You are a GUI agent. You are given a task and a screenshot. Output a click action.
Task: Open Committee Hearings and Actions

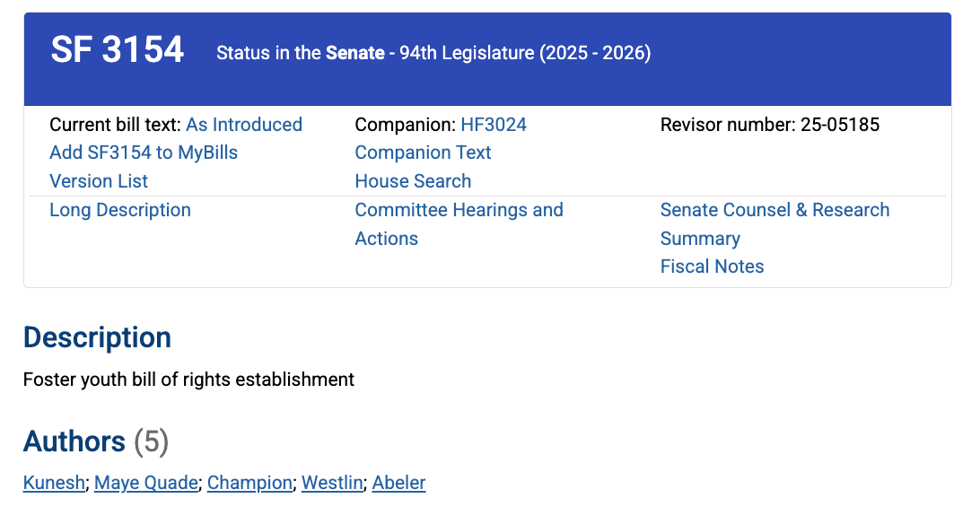click(x=459, y=210)
